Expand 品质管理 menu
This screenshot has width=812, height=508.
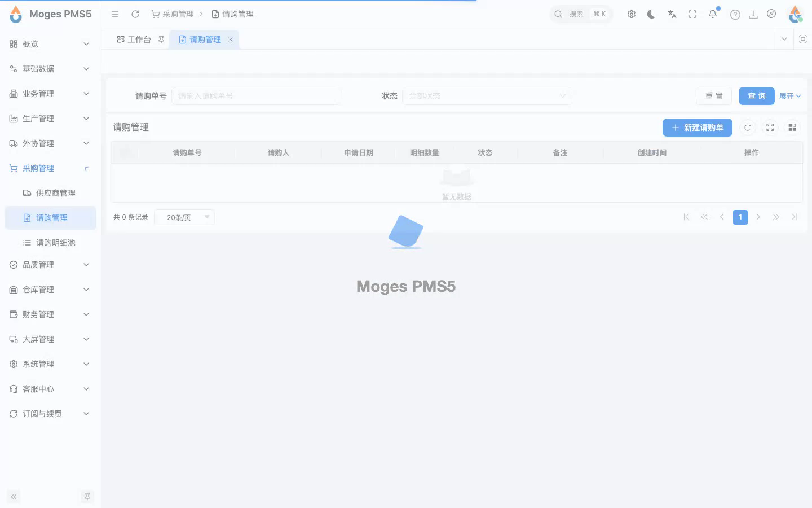[x=50, y=265]
